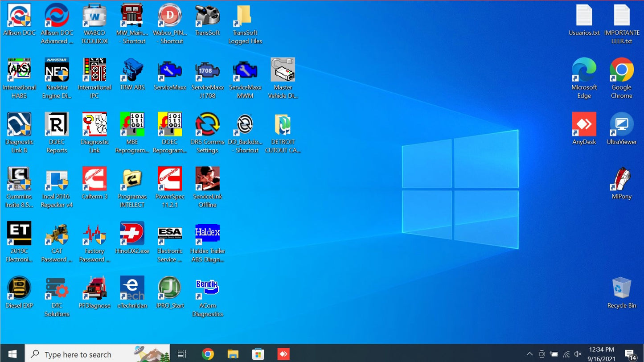This screenshot has height=362, width=644.
Task: Select the Navistar Engine Diagnostics icon
Action: point(57,70)
